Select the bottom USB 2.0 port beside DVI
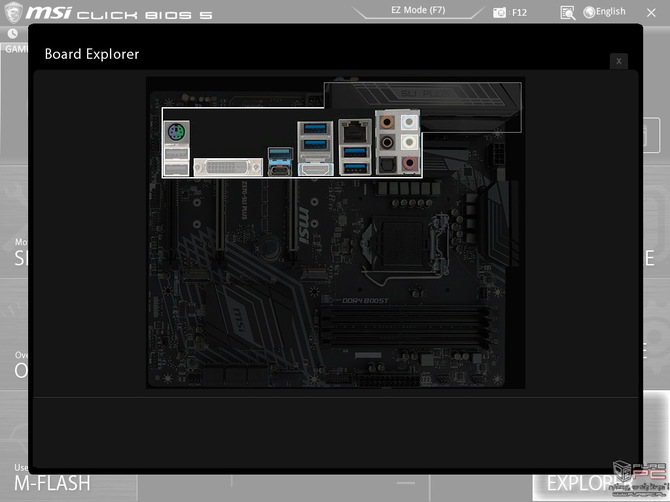The image size is (670, 502). tap(176, 169)
